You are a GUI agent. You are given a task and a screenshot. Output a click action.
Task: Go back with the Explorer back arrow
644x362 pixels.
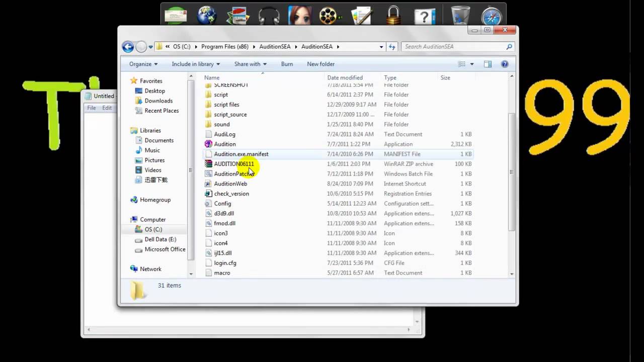(x=128, y=47)
